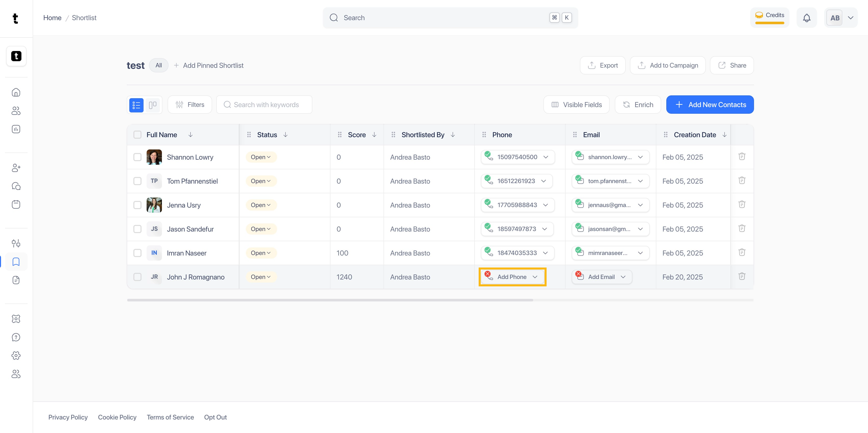Open the calendar icon in sidebar
868x433 pixels.
tap(16, 205)
